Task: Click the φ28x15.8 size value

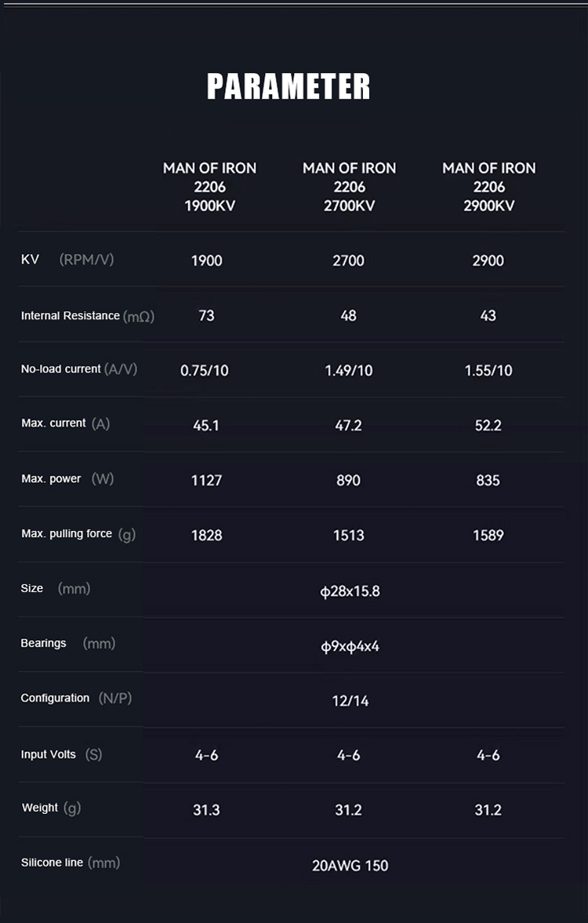Action: pos(350,591)
